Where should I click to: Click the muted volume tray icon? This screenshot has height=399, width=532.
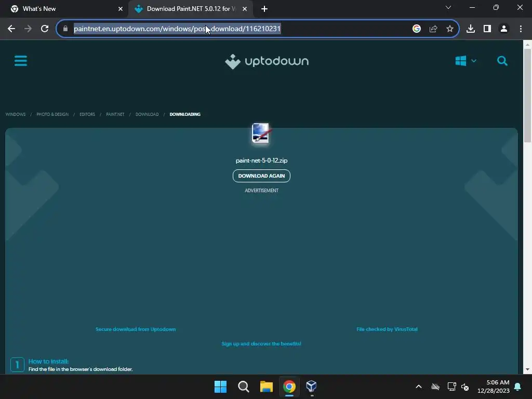pyautogui.click(x=465, y=387)
